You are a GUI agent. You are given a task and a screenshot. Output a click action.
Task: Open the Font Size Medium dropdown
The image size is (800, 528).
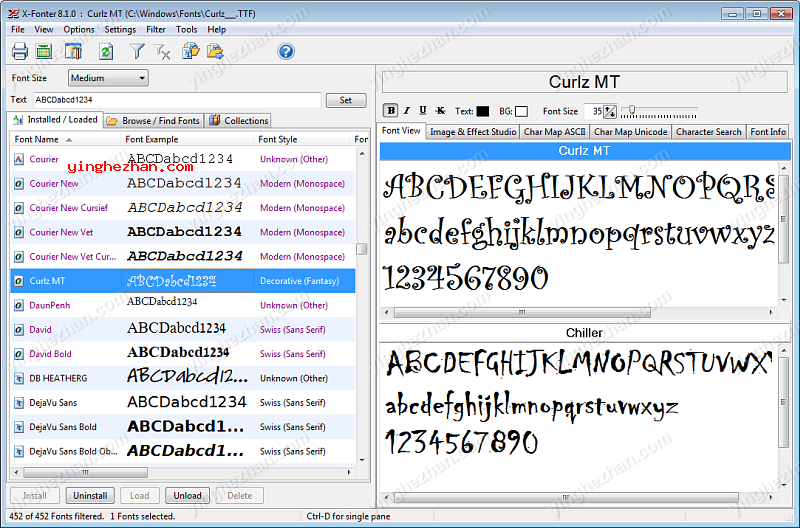[x=108, y=78]
